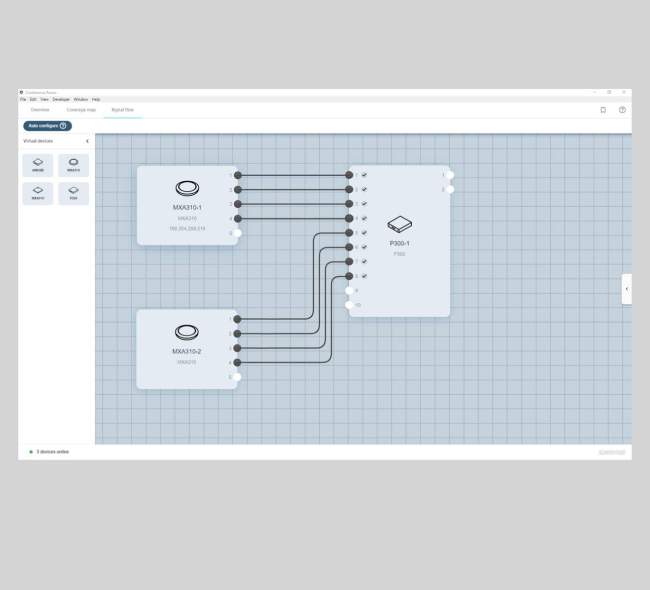Screen dimensions: 650x590
Task: Select P300-1 unconnected input port 9
Action: [349, 290]
